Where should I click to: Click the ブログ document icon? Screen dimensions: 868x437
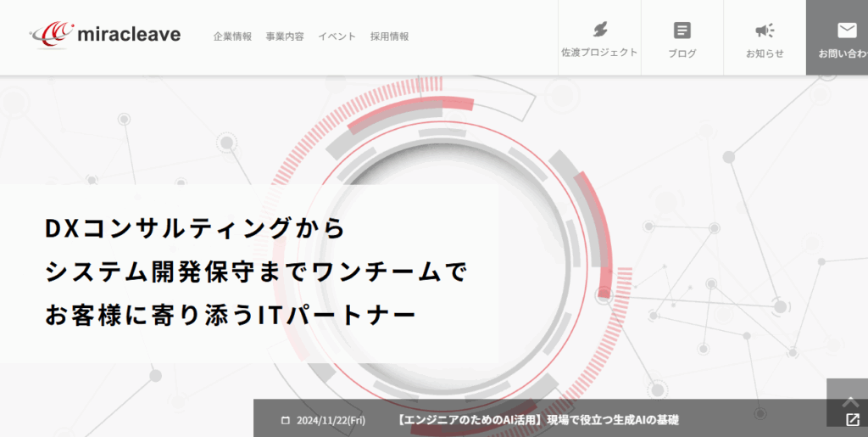pyautogui.click(x=682, y=30)
